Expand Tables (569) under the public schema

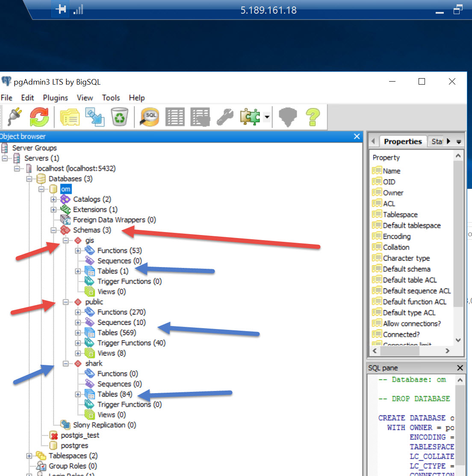(x=78, y=333)
